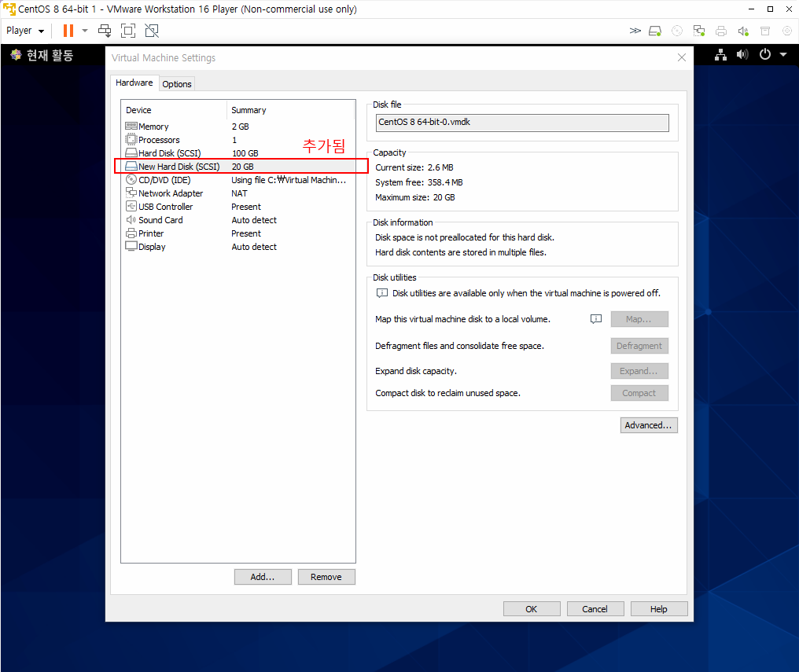
Task: Click the double-chevron devices expander icon
Action: (635, 31)
